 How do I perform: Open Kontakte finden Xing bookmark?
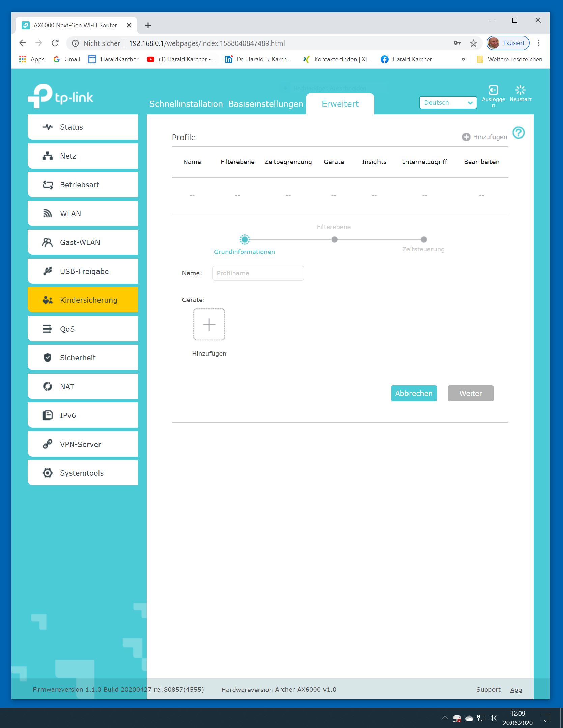pyautogui.click(x=337, y=59)
